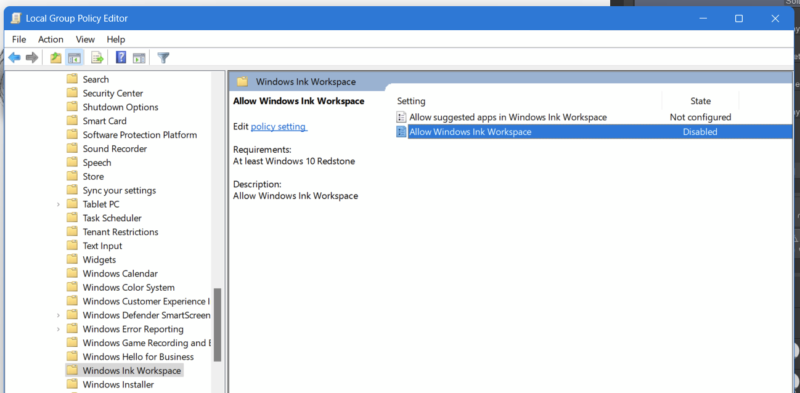Select Windows Game Recording in the tree
This screenshot has height=393, width=800.
pyautogui.click(x=146, y=342)
